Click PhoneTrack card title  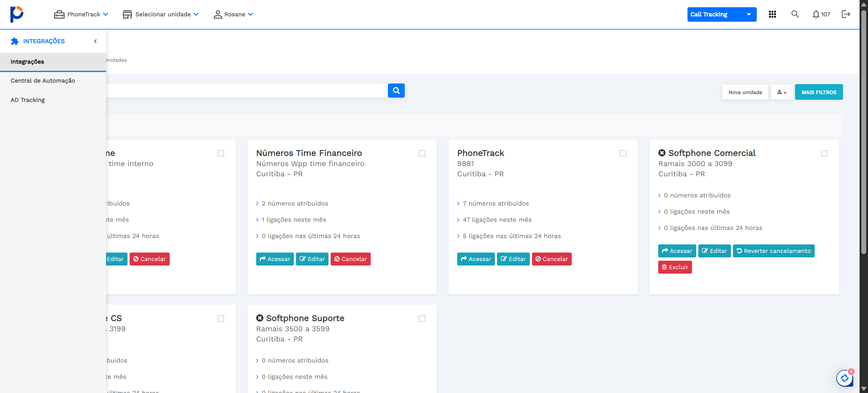click(x=480, y=153)
